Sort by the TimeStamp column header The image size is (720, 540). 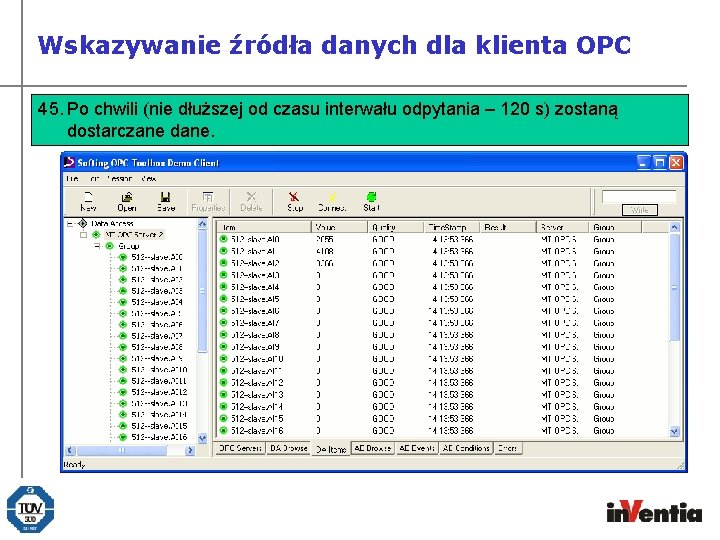(x=452, y=227)
